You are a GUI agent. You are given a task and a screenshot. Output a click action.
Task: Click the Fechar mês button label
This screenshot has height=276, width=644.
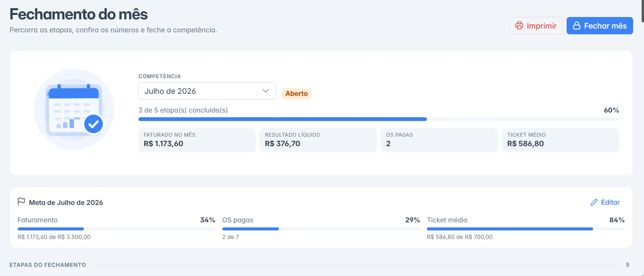click(605, 26)
